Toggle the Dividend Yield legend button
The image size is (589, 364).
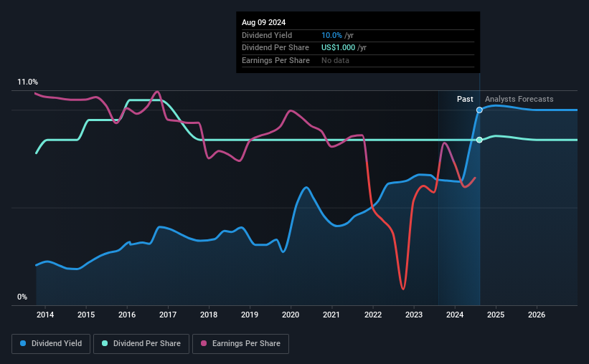pos(51,344)
